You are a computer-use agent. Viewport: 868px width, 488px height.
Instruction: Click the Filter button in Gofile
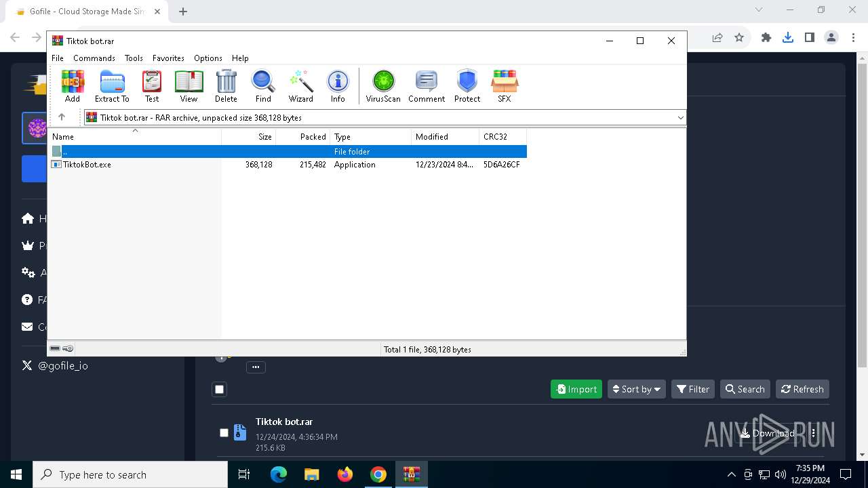click(693, 389)
